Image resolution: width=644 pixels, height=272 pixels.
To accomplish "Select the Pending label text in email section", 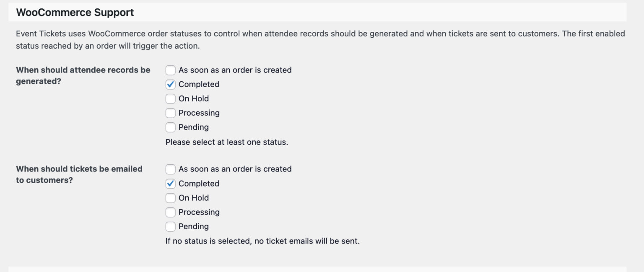I will pyautogui.click(x=194, y=226).
